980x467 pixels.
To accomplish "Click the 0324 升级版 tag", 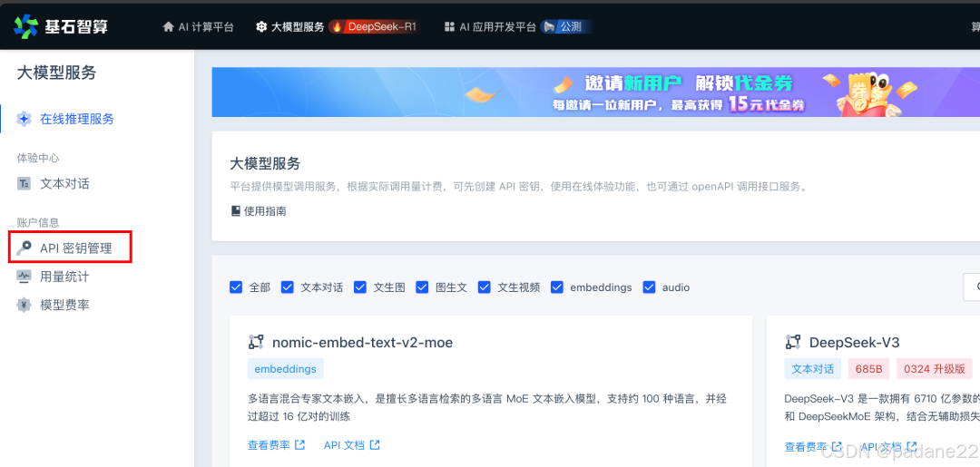I will [935, 369].
